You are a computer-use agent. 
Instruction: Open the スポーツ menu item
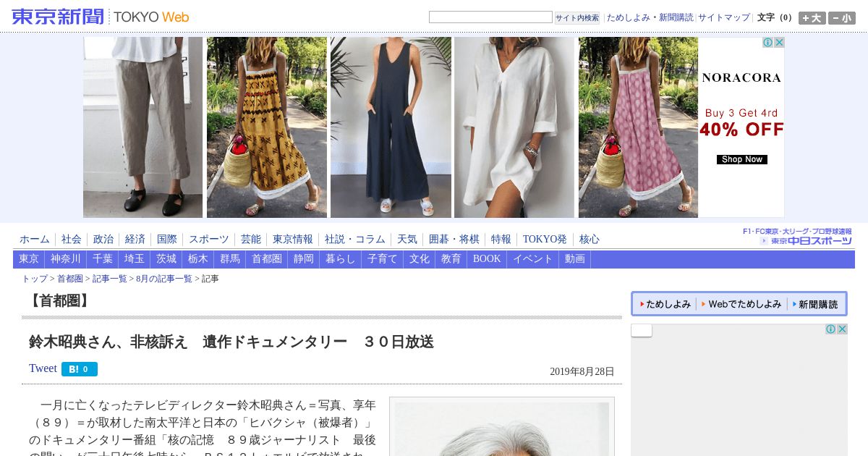(x=209, y=240)
